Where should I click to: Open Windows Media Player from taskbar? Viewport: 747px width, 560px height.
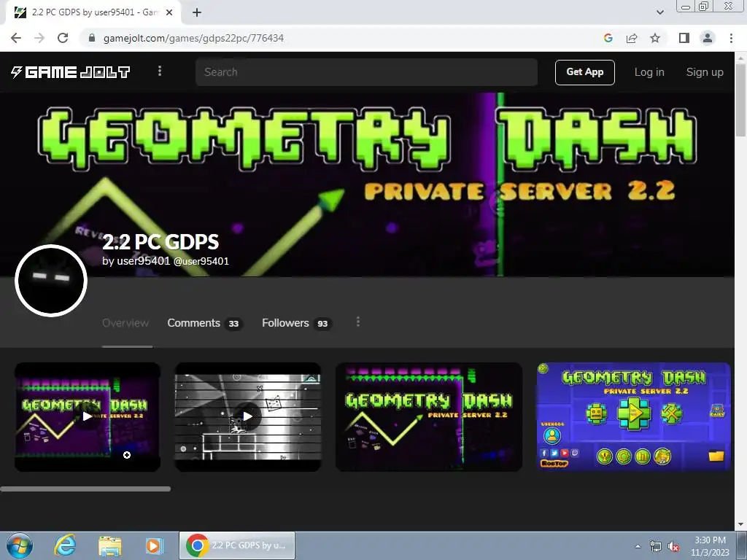(x=154, y=545)
